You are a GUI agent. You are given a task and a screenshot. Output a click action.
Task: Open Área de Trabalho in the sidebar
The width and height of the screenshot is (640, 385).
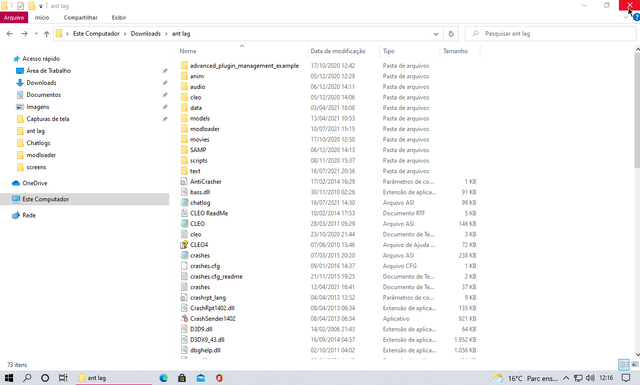pyautogui.click(x=48, y=71)
